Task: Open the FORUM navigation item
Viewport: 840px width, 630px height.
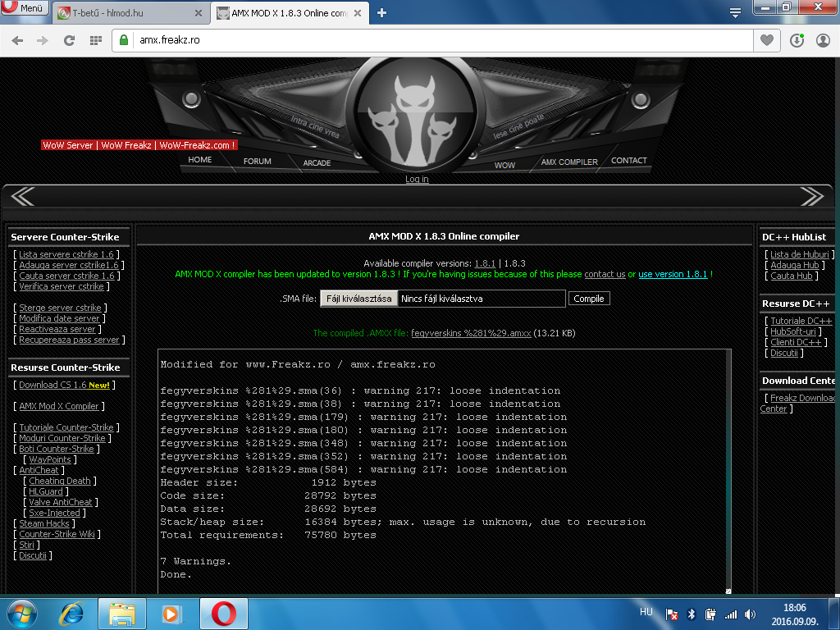Action: point(257,162)
